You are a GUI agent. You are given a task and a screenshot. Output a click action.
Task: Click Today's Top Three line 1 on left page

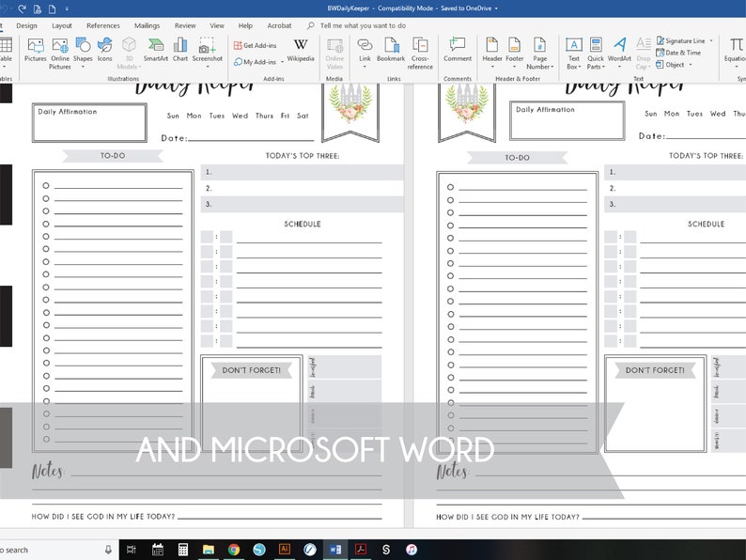(303, 172)
